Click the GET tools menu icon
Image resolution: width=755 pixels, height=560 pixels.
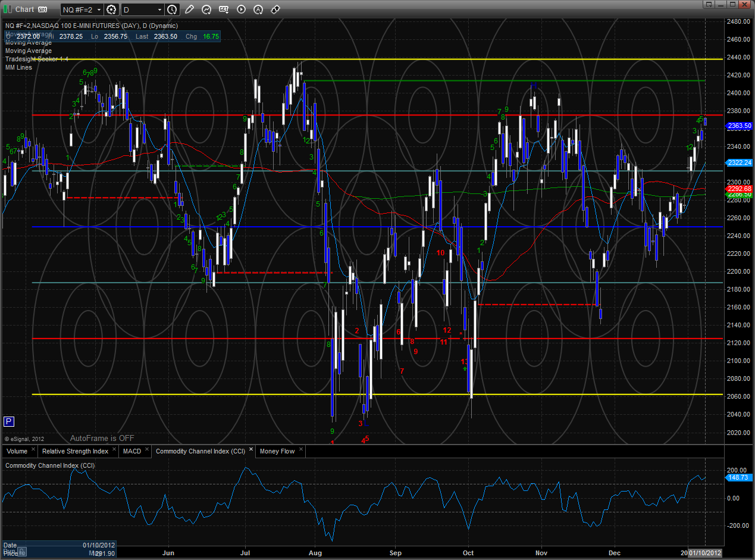tap(224, 10)
